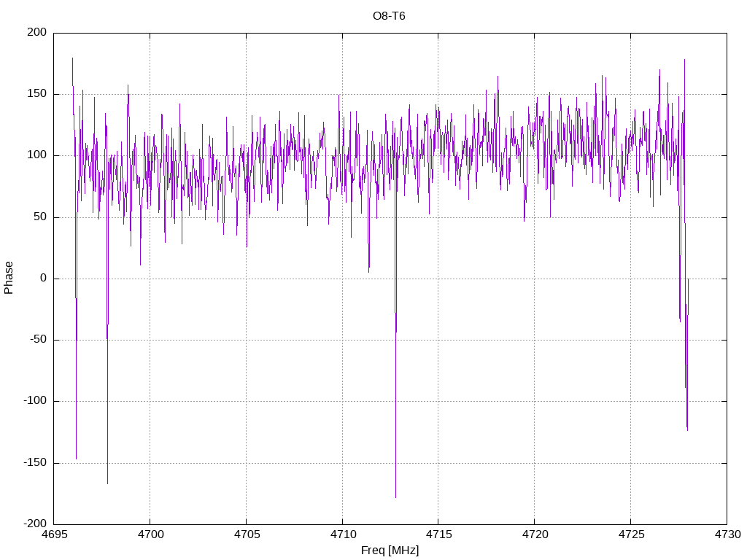Click the y-axis tick label 200
Viewport: 747px width, 560px height.
click(37, 32)
